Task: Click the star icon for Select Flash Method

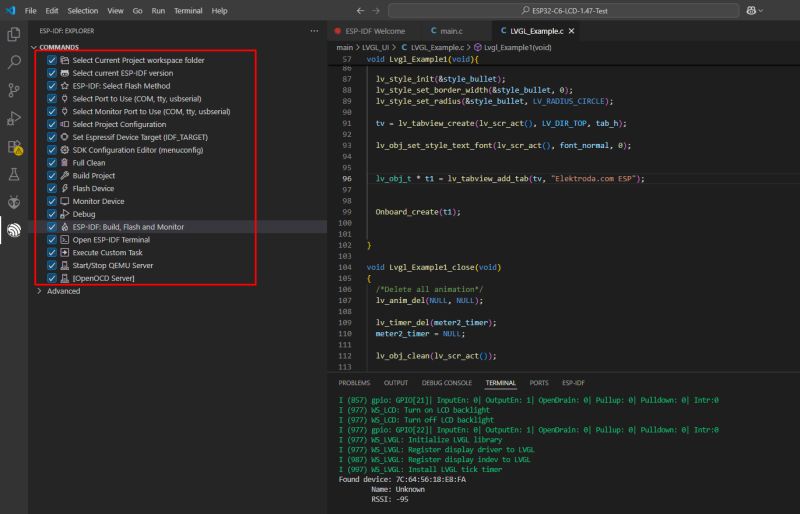Action: tap(65, 86)
